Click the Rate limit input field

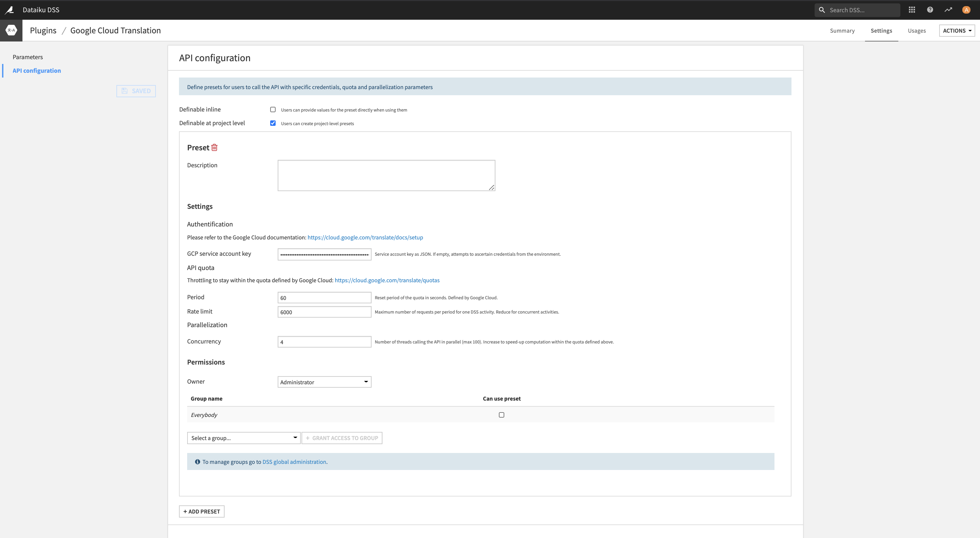[x=324, y=312]
